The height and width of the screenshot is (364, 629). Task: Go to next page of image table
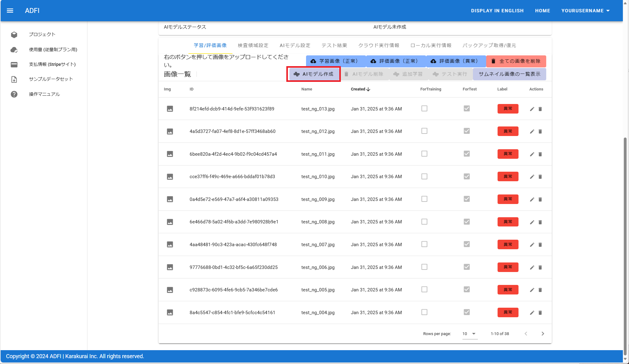542,334
